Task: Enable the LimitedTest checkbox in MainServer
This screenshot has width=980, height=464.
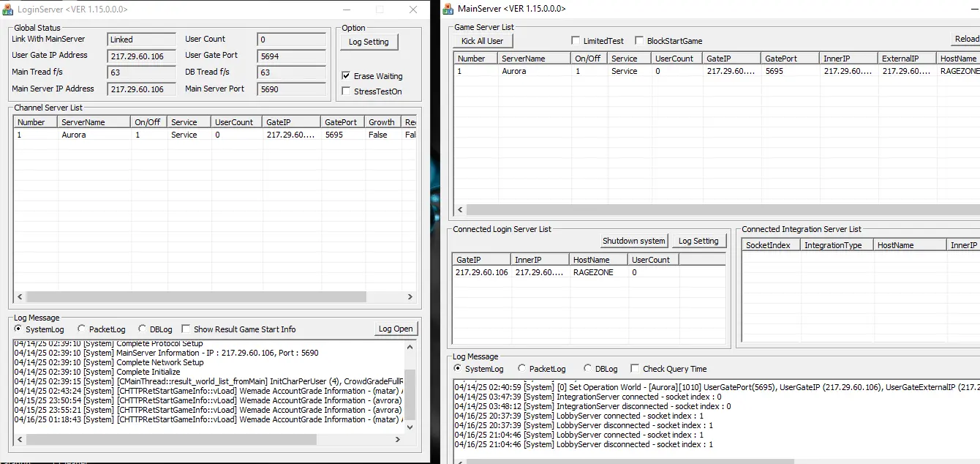Action: 576,41
